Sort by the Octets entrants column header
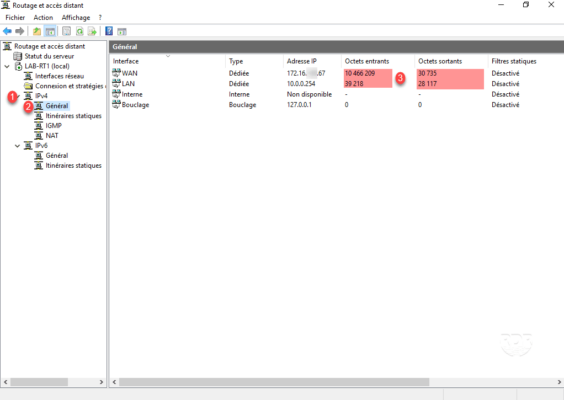 tap(378, 61)
